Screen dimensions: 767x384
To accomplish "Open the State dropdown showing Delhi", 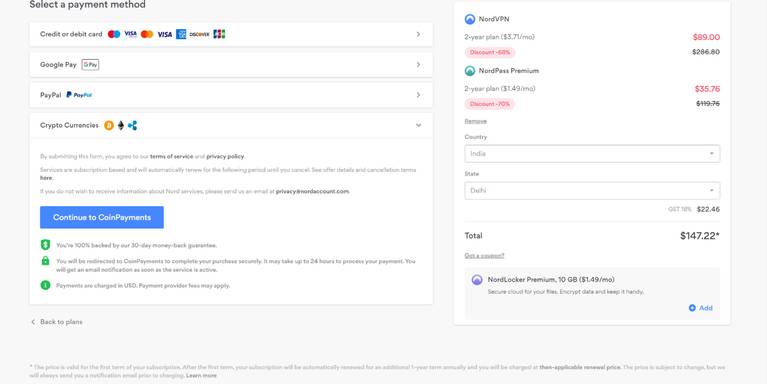I will [592, 190].
